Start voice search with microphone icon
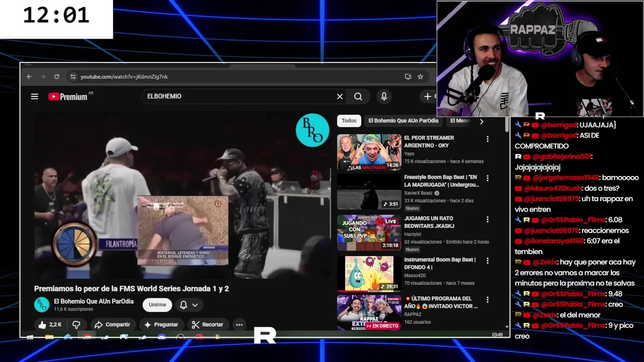 384,97
